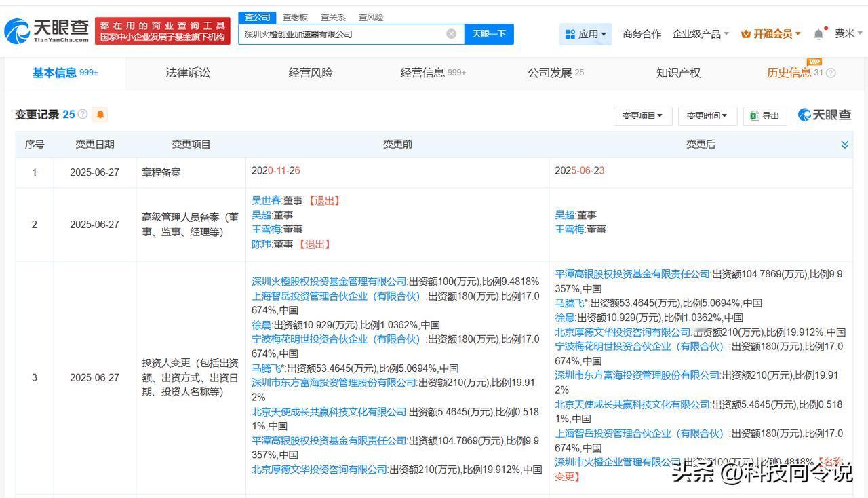Select the 查老板 search tab
This screenshot has width=868, height=498.
pyautogui.click(x=295, y=17)
